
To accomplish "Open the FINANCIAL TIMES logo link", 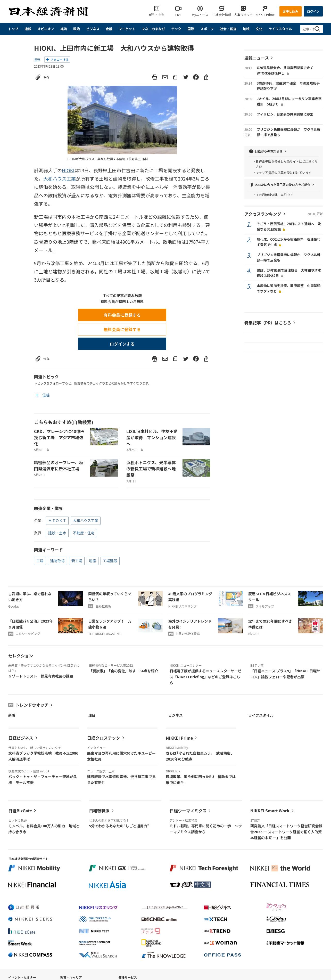I will pos(280,885).
